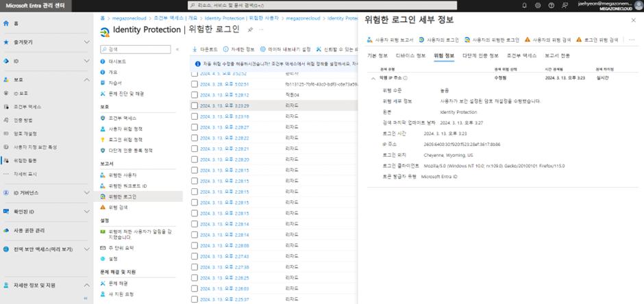The width and height of the screenshot is (644, 304).
Task: Switch to 디바이스 정보 tab
Action: tap(410, 55)
